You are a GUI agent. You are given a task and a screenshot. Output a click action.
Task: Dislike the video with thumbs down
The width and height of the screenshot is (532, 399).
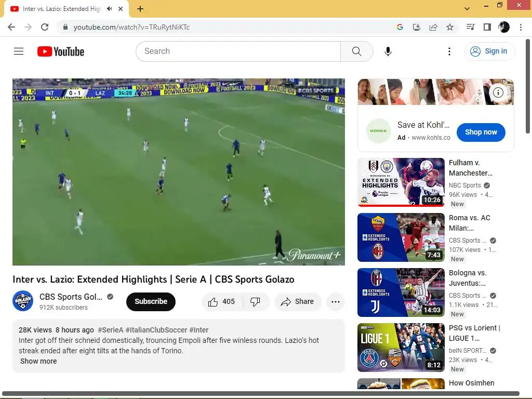tap(256, 302)
